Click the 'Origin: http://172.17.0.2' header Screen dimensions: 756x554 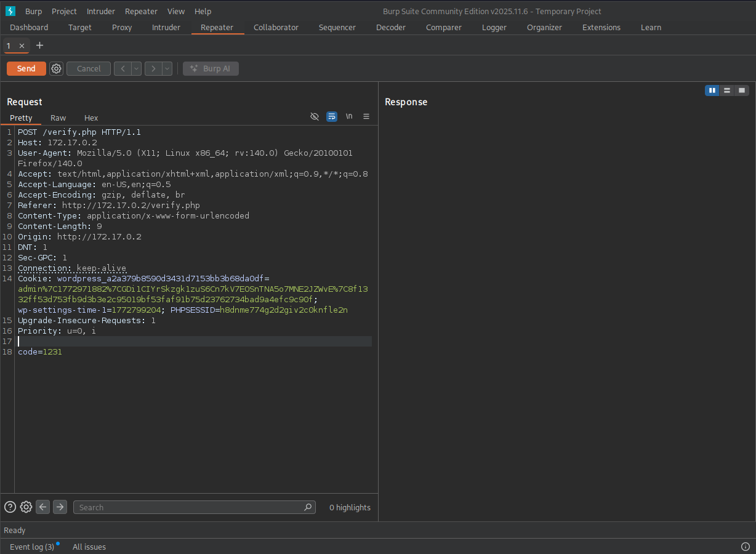pos(79,237)
